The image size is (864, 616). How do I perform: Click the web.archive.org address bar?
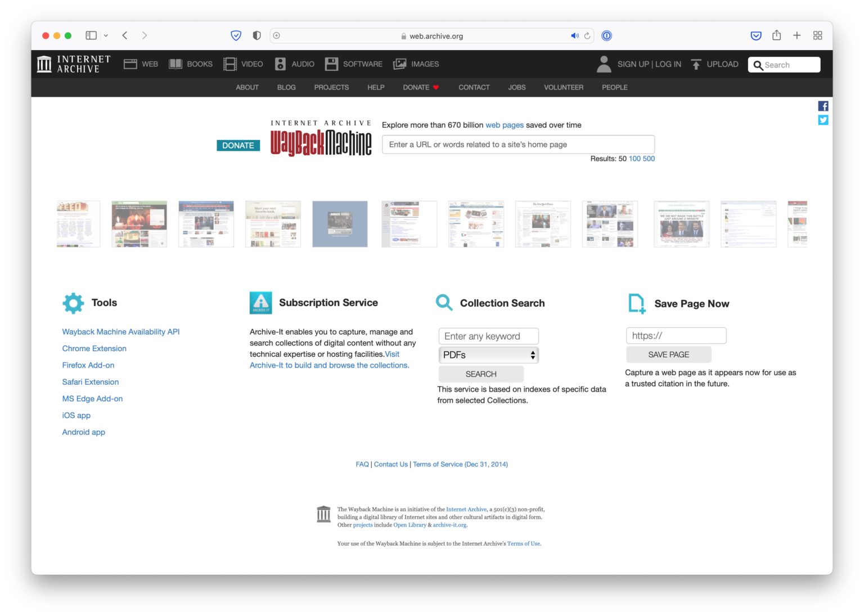pos(432,36)
